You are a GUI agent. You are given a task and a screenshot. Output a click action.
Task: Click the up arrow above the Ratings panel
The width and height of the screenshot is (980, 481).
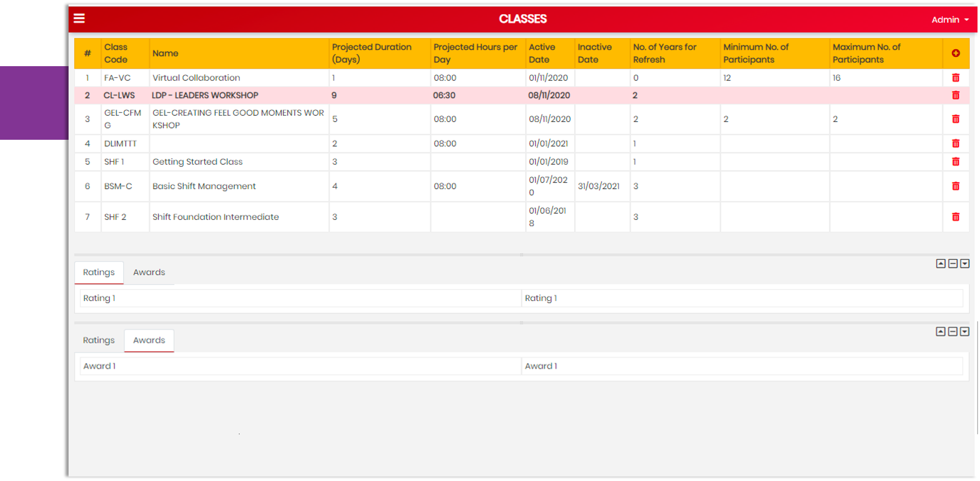pyautogui.click(x=940, y=263)
